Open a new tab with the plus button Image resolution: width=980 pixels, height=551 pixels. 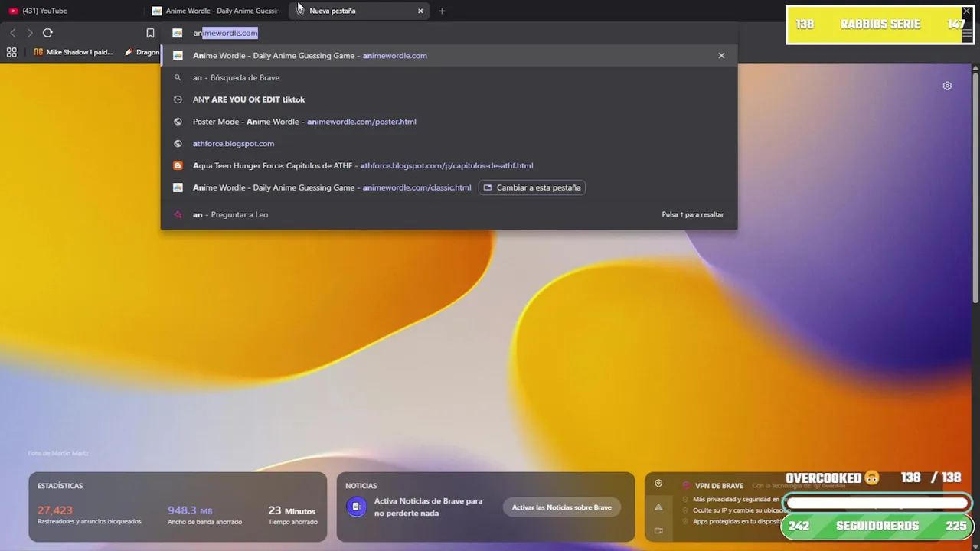click(x=442, y=11)
